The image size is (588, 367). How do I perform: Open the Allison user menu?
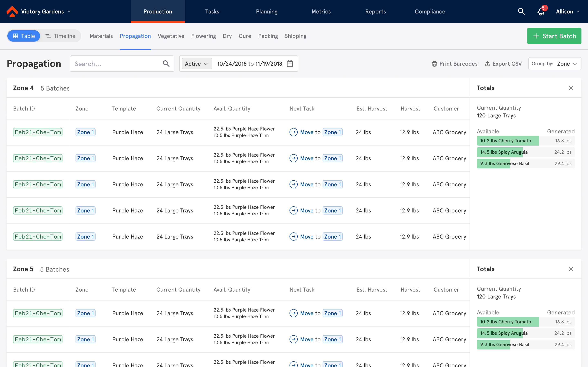coord(568,11)
